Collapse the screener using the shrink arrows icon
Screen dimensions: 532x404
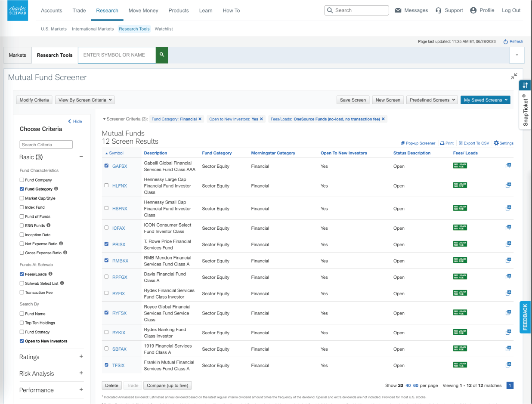(x=514, y=76)
